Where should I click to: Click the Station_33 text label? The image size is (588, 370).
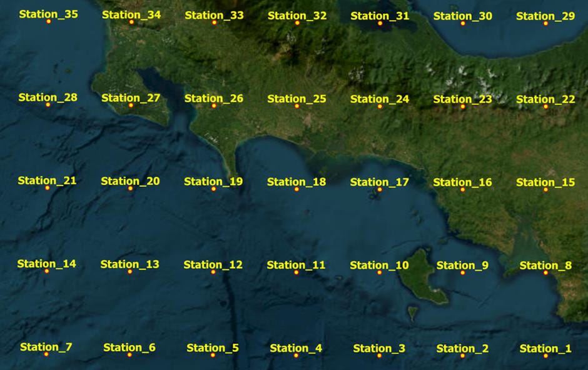coord(214,15)
